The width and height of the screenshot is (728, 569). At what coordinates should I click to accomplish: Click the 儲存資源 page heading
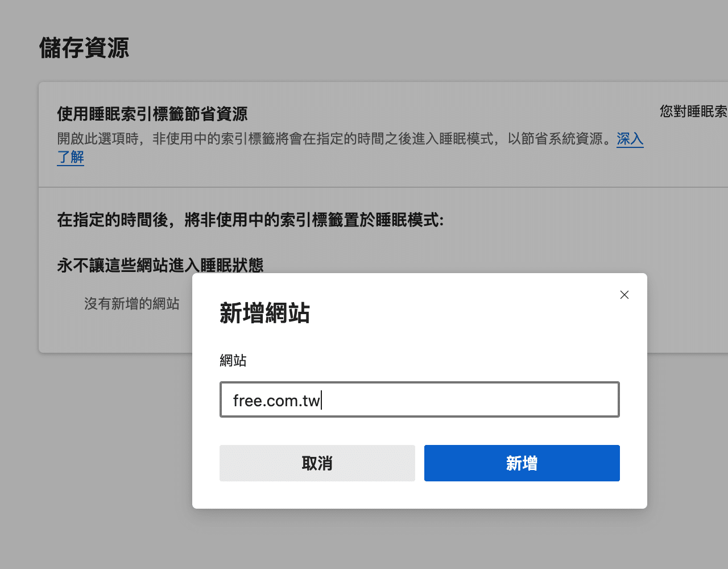point(84,48)
